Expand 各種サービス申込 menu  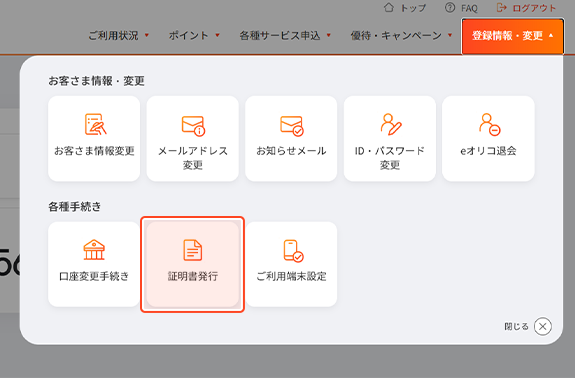click(x=285, y=36)
